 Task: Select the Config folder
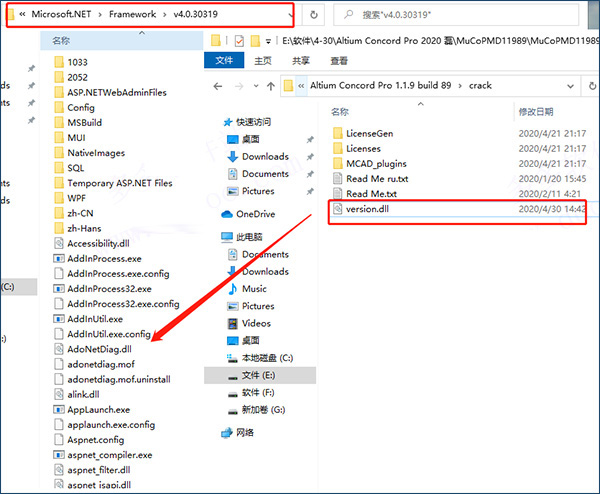[74, 108]
